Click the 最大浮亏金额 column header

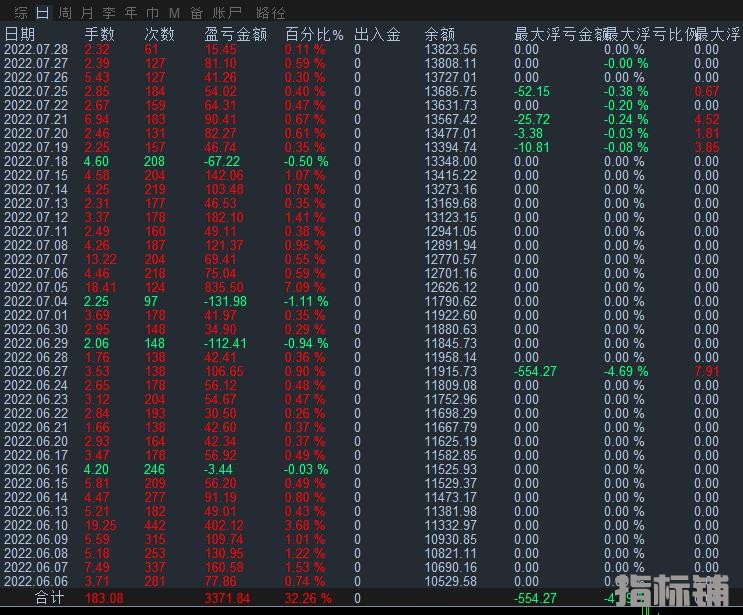(x=560, y=34)
